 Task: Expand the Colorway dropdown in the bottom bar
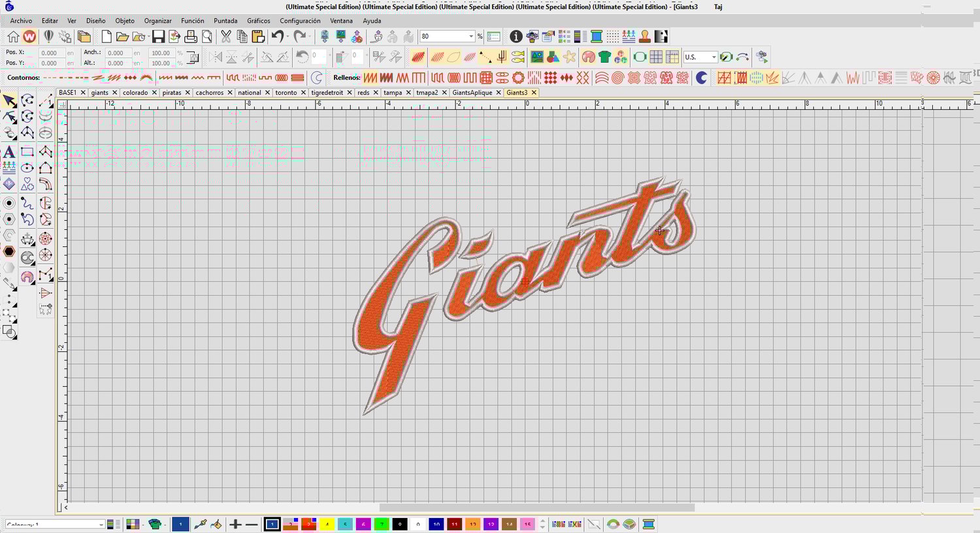coord(101,525)
